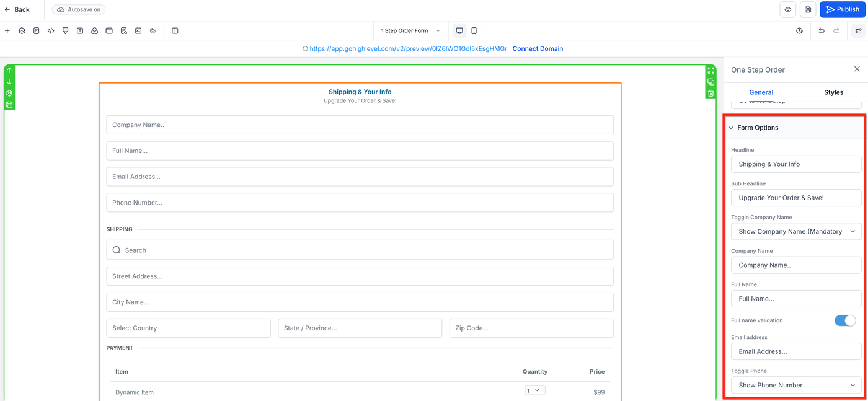
Task: Click the Connect Domain link
Action: click(x=538, y=48)
